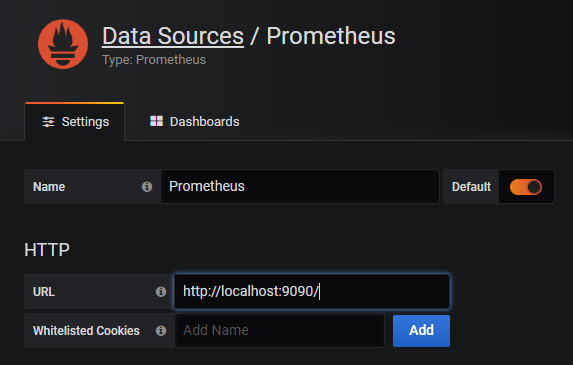Click the grid icon on Dashboards tab
The height and width of the screenshot is (365, 573).
(x=156, y=121)
